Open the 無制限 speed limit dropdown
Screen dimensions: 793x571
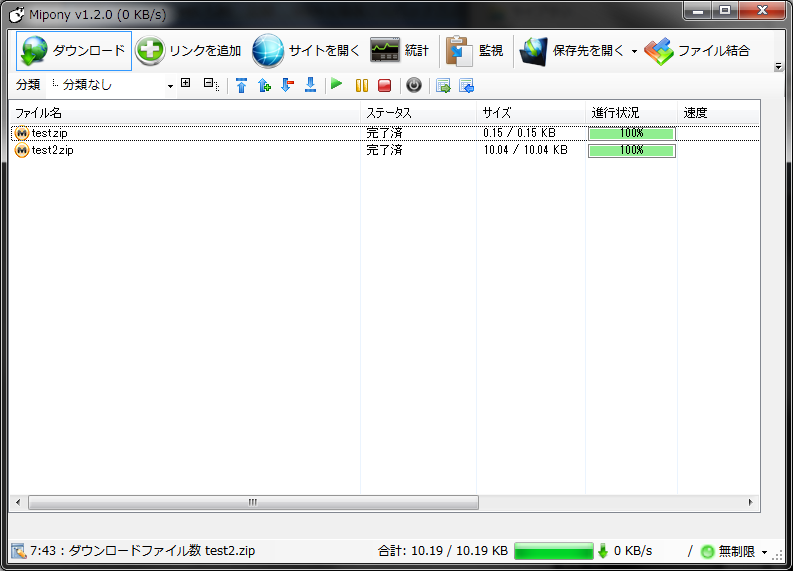pyautogui.click(x=764, y=552)
